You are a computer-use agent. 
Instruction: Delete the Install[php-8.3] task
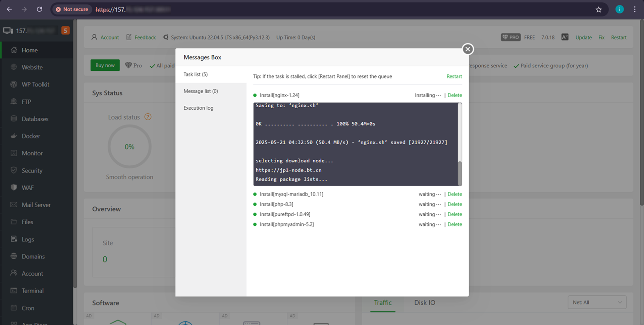point(454,204)
